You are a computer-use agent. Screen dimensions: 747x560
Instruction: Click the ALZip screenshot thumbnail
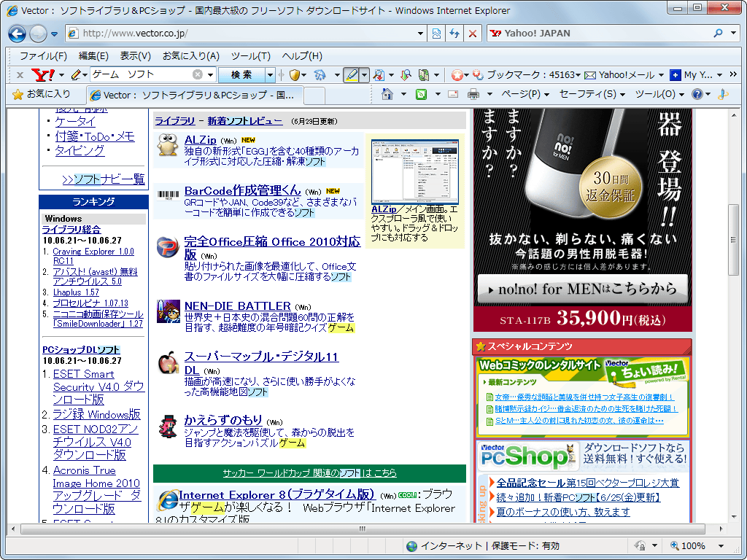pyautogui.click(x=415, y=172)
